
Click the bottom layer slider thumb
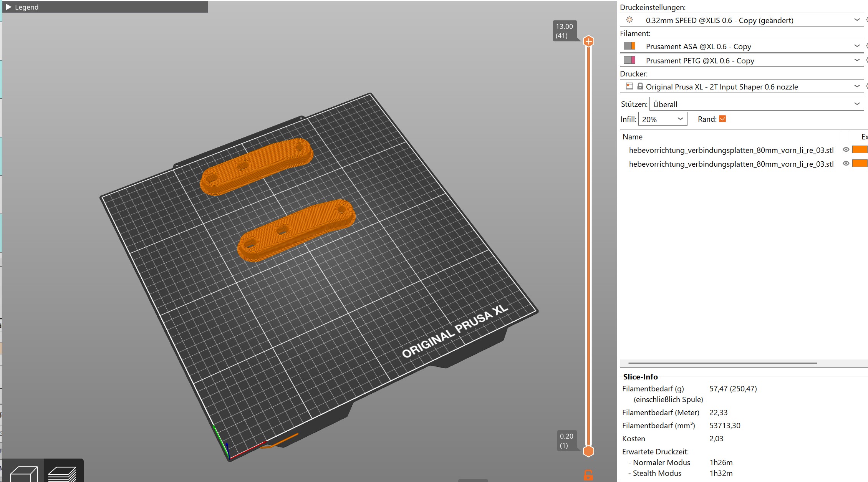(588, 451)
